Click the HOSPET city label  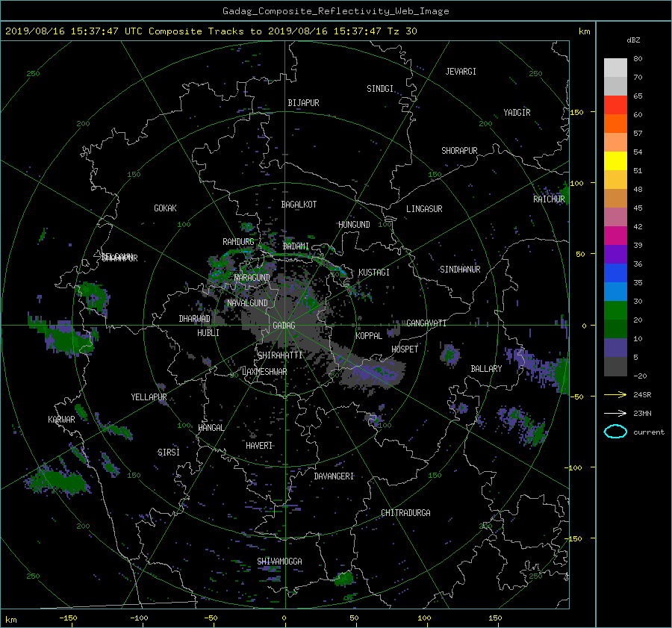coord(405,349)
